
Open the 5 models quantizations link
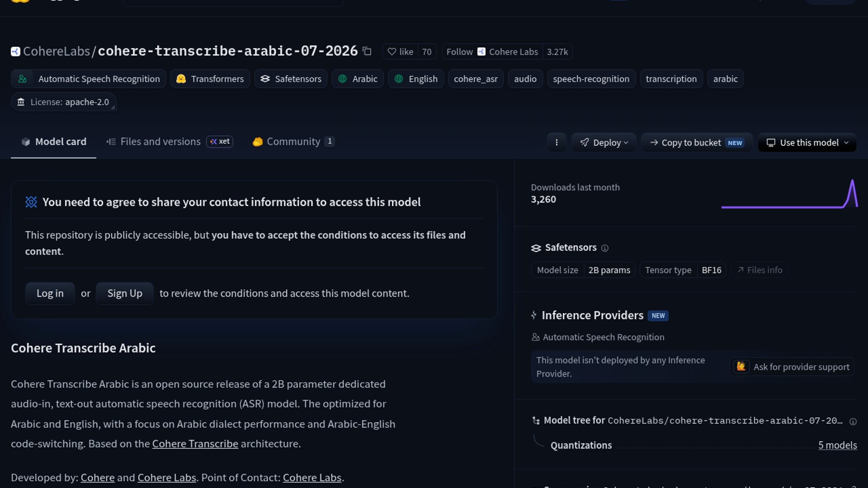pyautogui.click(x=837, y=446)
